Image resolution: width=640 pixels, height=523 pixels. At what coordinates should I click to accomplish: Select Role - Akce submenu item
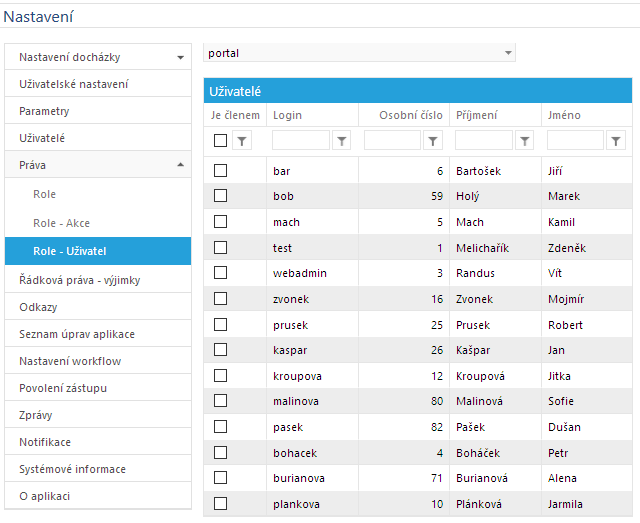click(x=98, y=223)
